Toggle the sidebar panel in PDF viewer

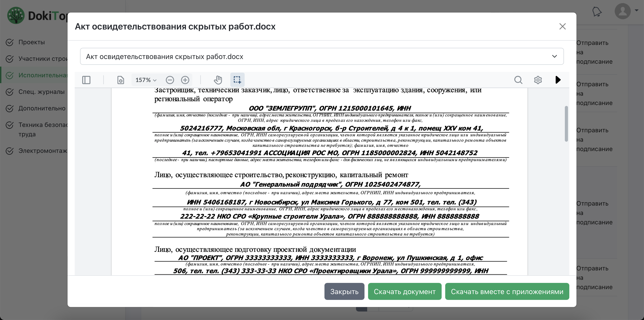pos(86,80)
